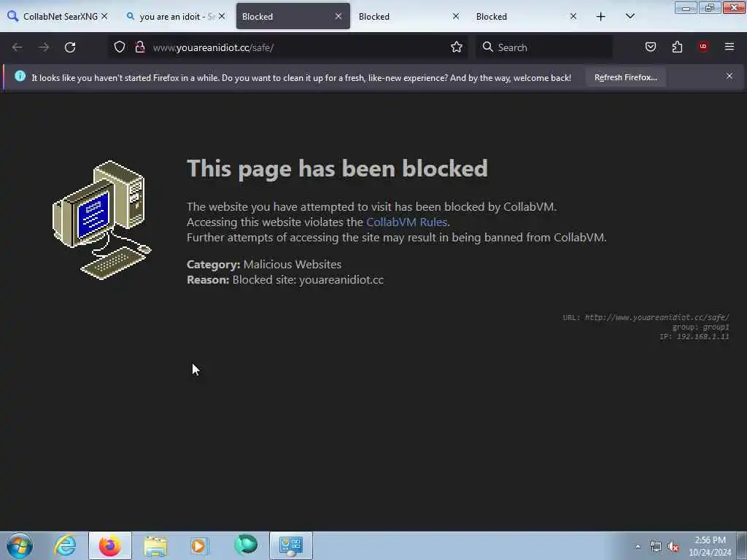Open Windows Media Player from the taskbar
747x560 pixels.
coord(200,545)
